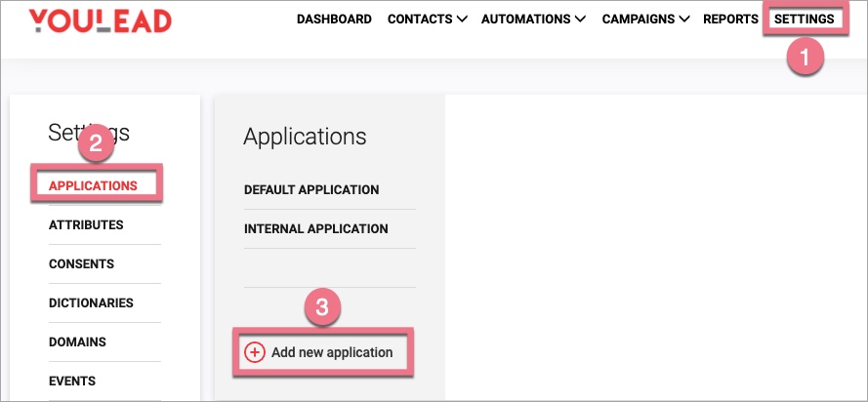The width and height of the screenshot is (868, 402).
Task: Switch to the Events settings section
Action: click(72, 381)
